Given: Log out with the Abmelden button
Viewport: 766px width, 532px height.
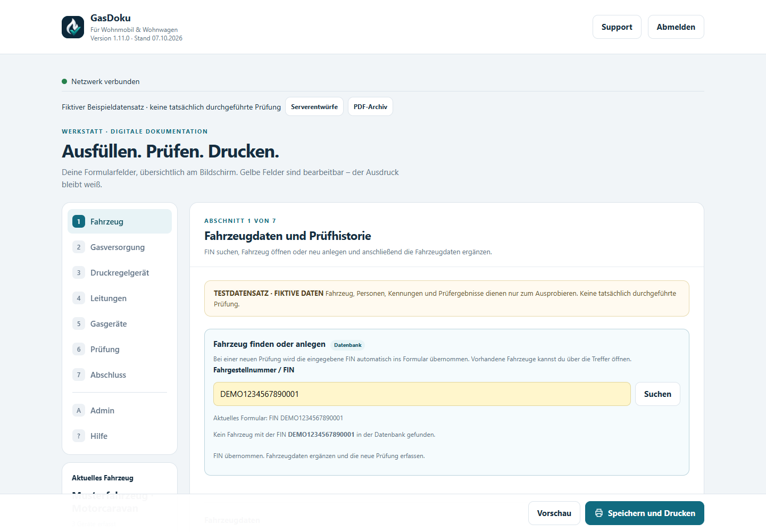Looking at the screenshot, I should click(x=676, y=27).
